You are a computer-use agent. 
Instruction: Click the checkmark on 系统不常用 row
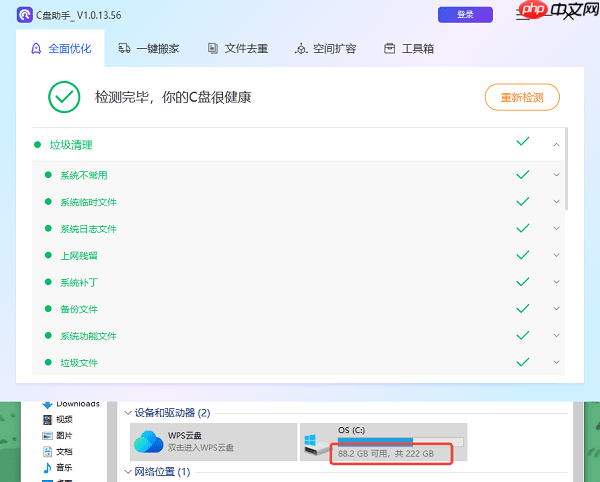522,175
